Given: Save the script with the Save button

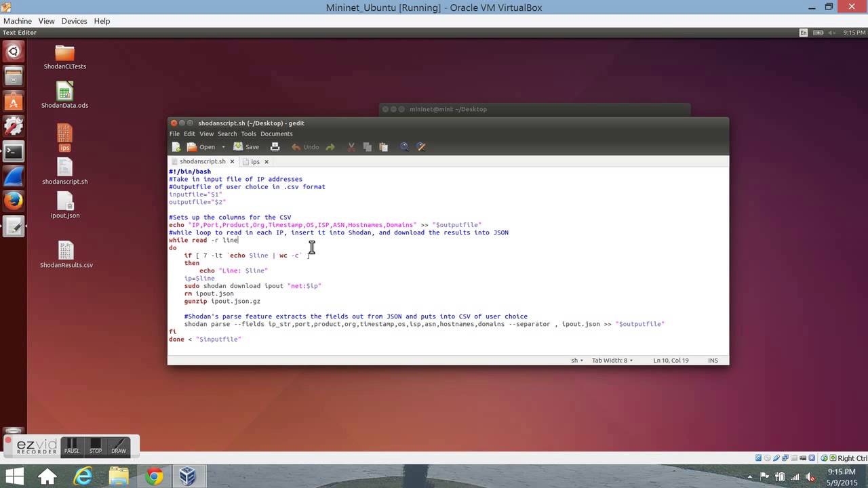Looking at the screenshot, I should (246, 147).
